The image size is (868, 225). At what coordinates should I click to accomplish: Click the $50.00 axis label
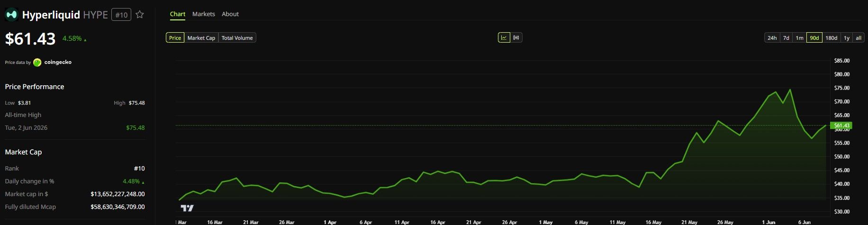pyautogui.click(x=842, y=157)
